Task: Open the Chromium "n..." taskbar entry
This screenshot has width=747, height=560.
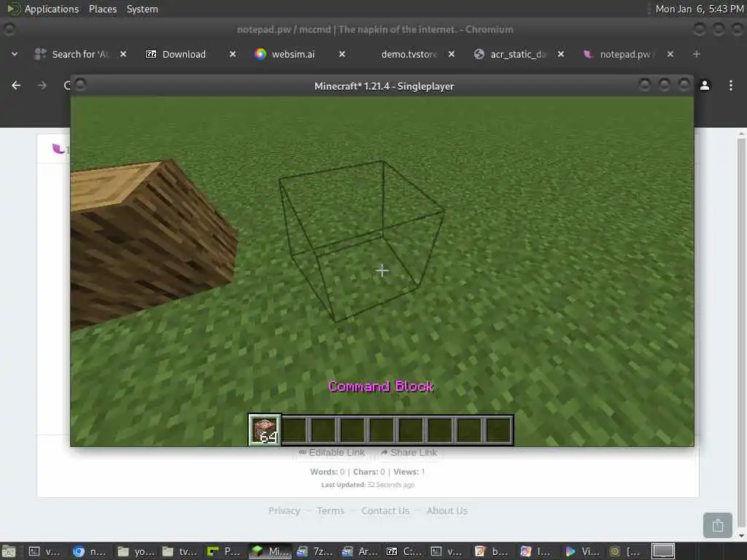Action: pyautogui.click(x=90, y=551)
